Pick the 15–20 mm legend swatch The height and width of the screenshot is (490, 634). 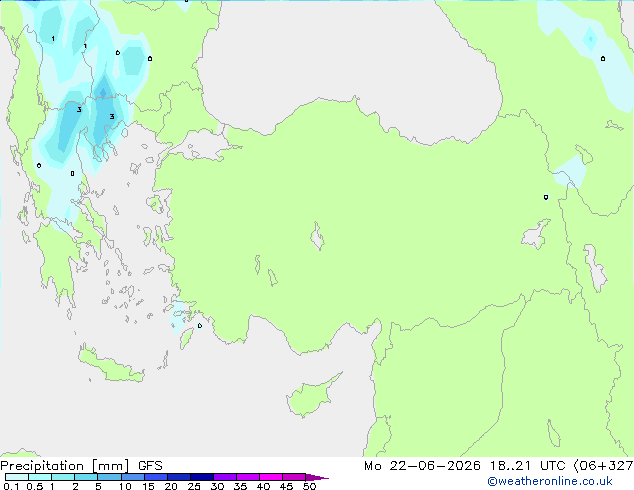point(156,477)
